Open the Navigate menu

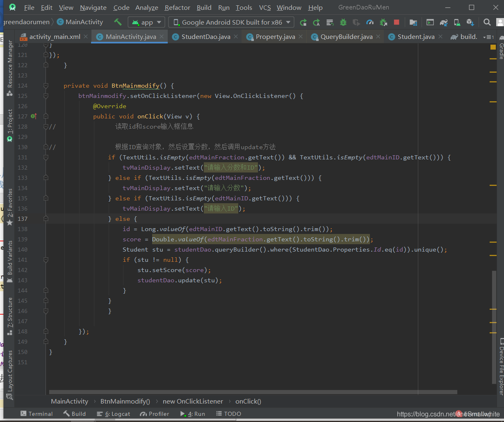coord(93,7)
